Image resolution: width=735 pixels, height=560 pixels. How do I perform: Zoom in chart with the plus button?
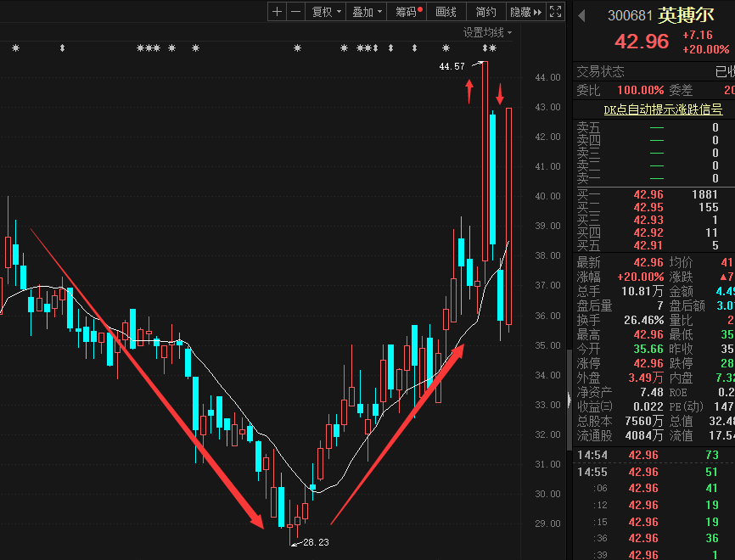click(277, 12)
